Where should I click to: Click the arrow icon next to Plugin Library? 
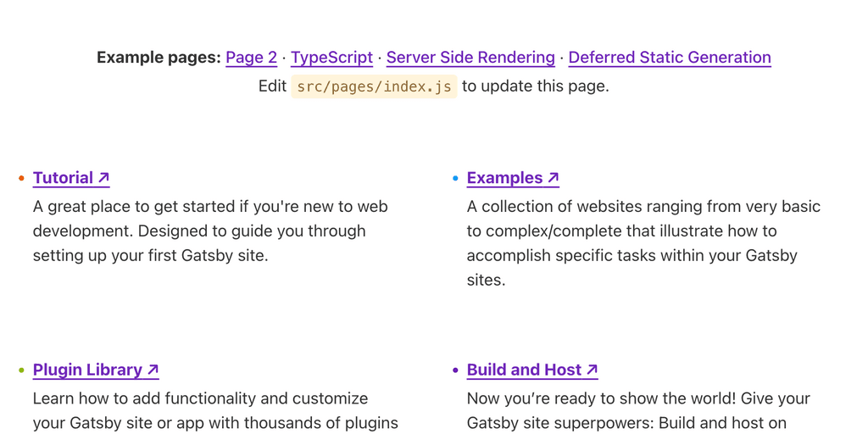[153, 370]
